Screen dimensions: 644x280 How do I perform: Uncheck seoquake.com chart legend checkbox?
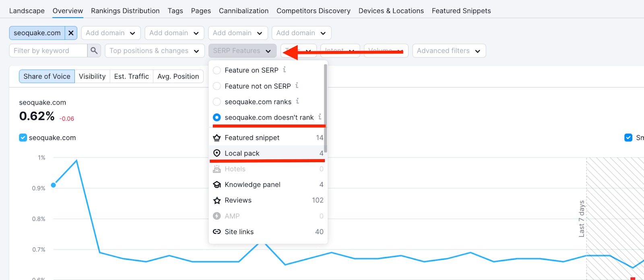coord(23,138)
